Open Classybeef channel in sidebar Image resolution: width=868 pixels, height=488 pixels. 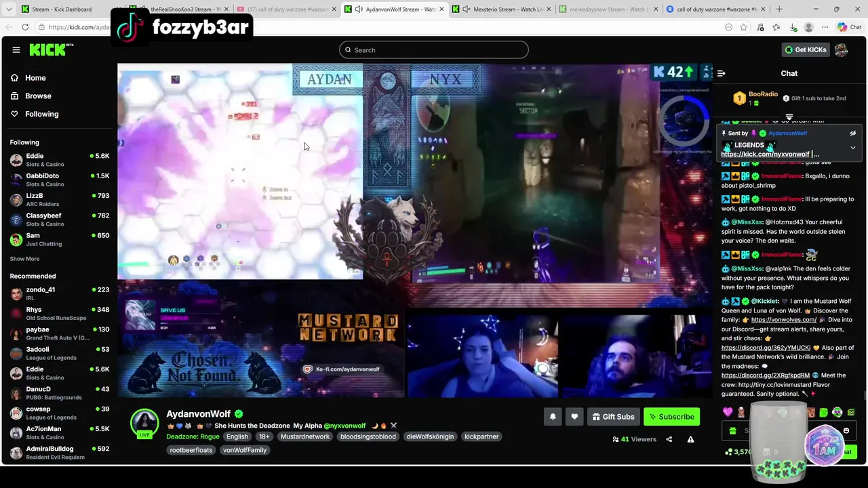coord(60,220)
